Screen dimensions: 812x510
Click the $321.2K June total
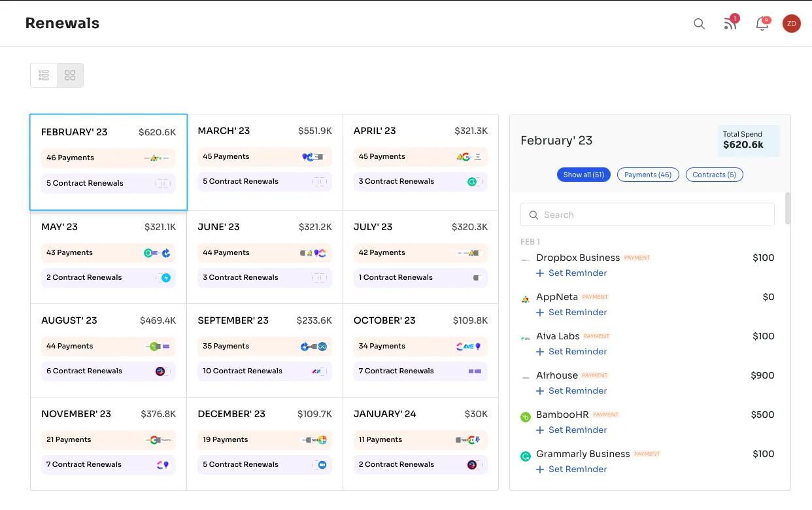point(315,227)
